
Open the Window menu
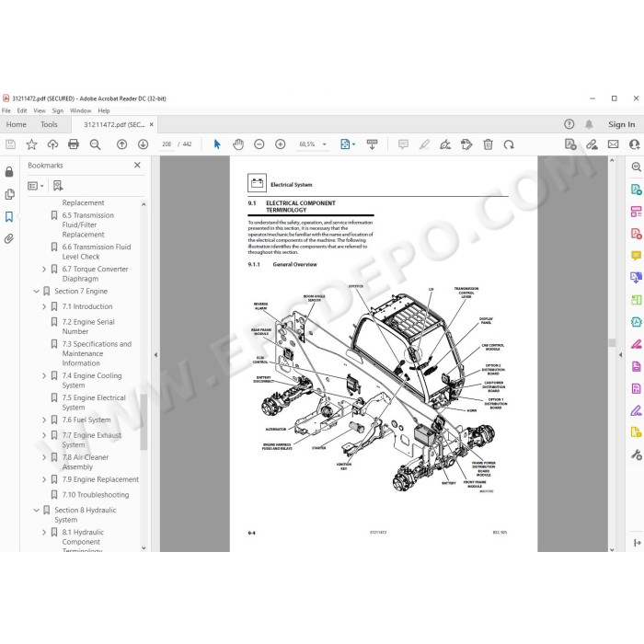tap(81, 110)
